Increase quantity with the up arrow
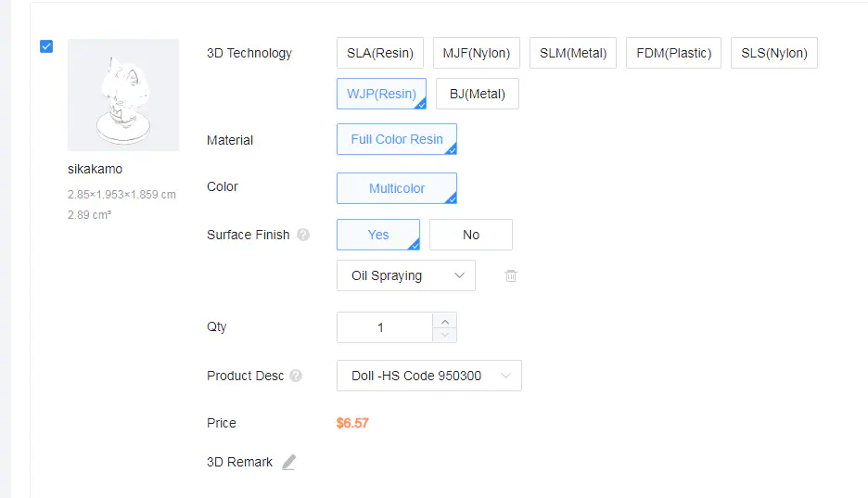This screenshot has width=868, height=498. (444, 320)
